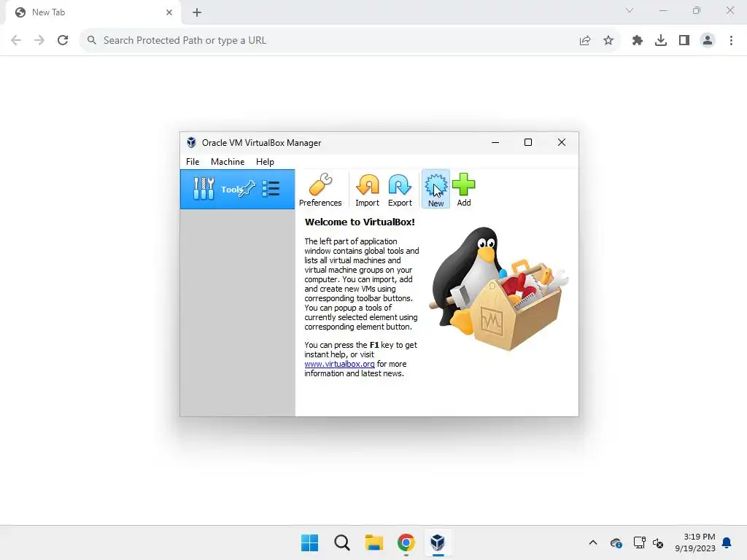The image size is (747, 560).
Task: Open the browser downloads icon
Action: pyautogui.click(x=661, y=41)
